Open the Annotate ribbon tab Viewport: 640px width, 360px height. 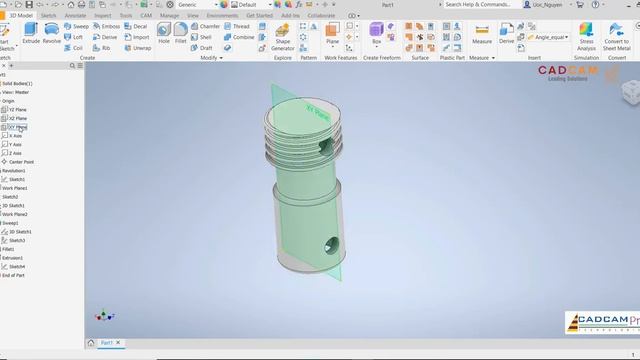tap(76, 16)
